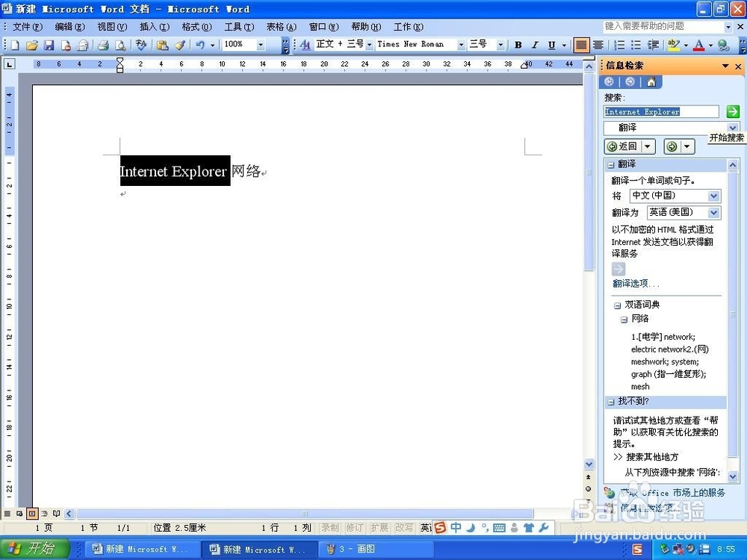
Task: Click the Sogou input method S icon
Action: (x=441, y=528)
